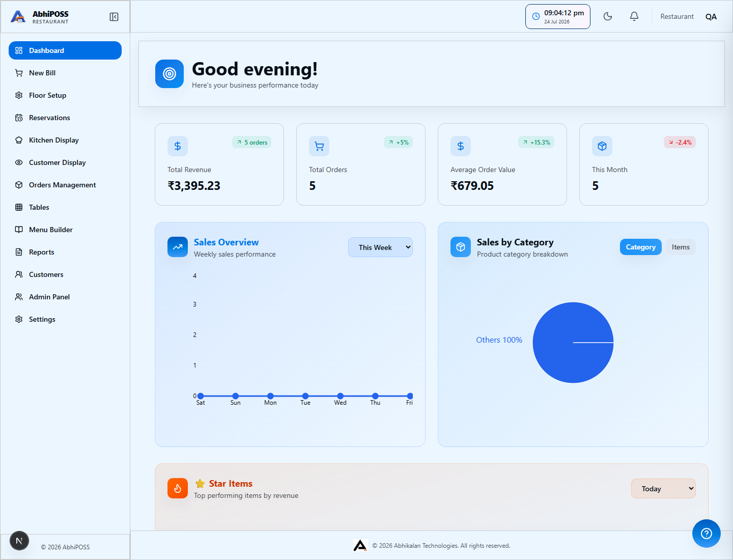Click the New Bill cart icon

[x=19, y=73]
